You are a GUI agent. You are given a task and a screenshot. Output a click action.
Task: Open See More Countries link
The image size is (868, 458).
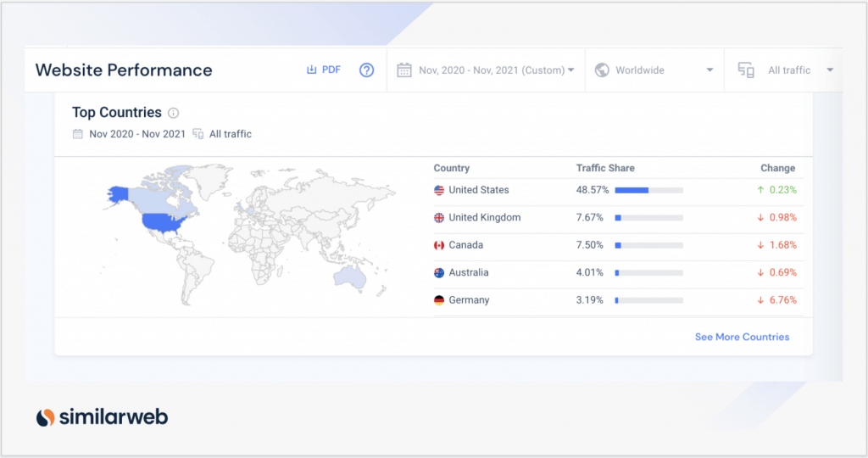coord(742,337)
